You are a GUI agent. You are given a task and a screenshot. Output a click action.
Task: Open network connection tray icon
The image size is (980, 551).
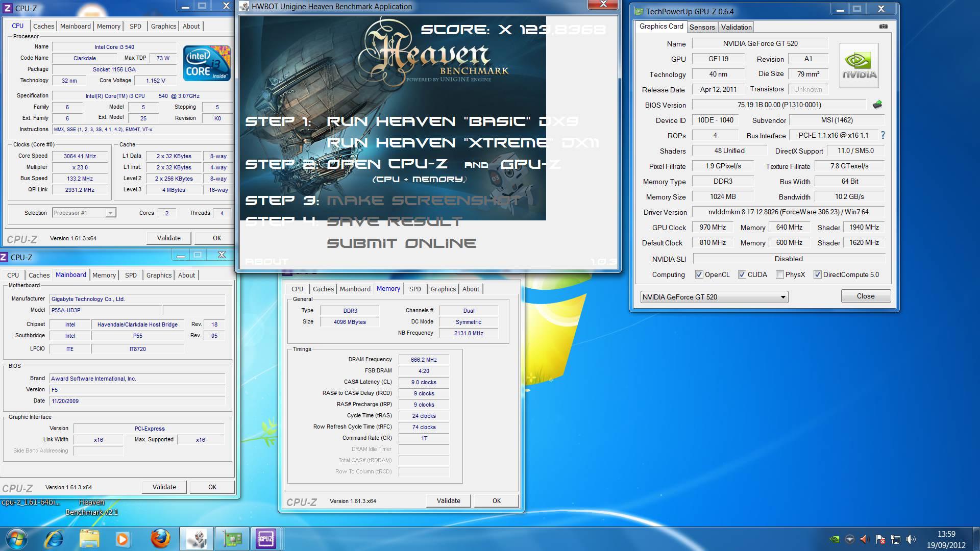pyautogui.click(x=896, y=539)
